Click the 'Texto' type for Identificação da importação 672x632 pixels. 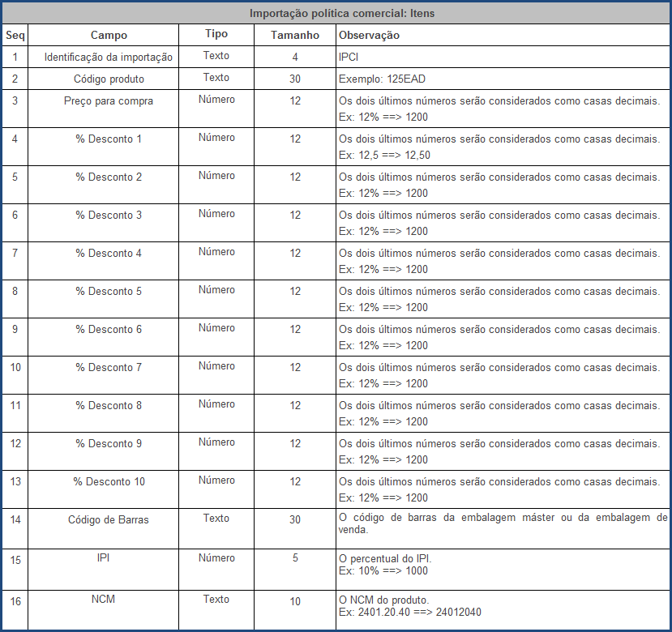[x=216, y=56]
